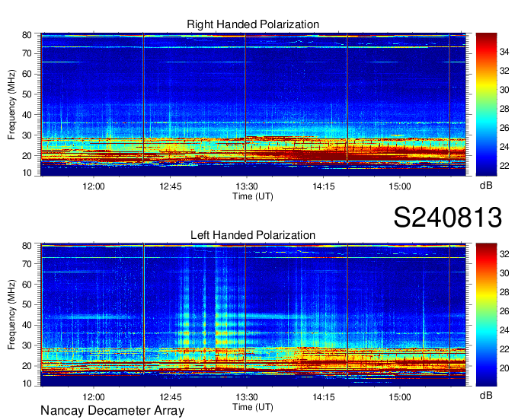Click the 20 dB value on the lower color scale
Image resolution: width=518 pixels, height=420 pixels.
point(504,368)
